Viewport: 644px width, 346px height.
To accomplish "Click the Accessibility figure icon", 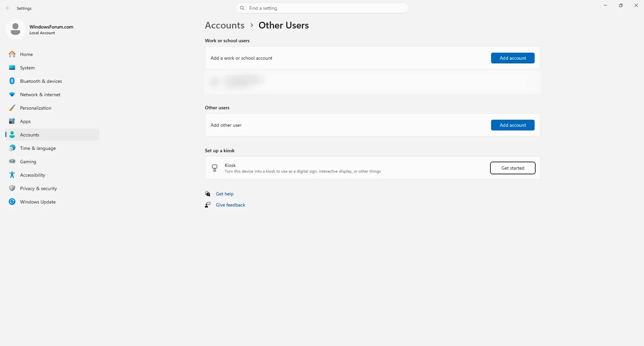I will click(12, 175).
